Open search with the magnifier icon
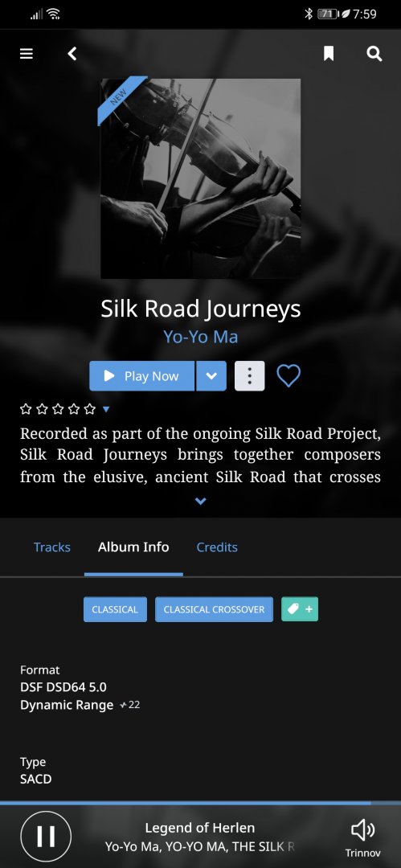Screen dimensions: 401x868 (x=374, y=54)
